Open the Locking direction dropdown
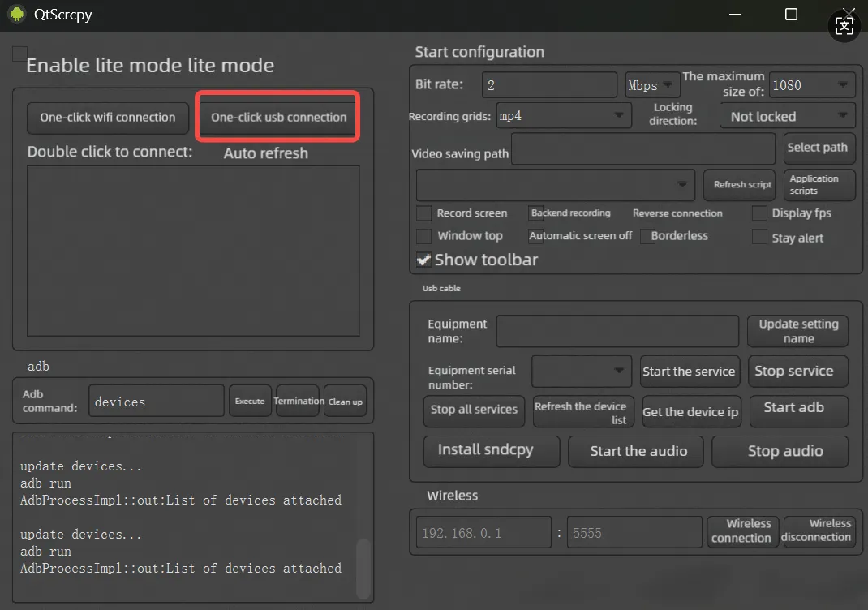Image resolution: width=868 pixels, height=610 pixels. click(787, 116)
